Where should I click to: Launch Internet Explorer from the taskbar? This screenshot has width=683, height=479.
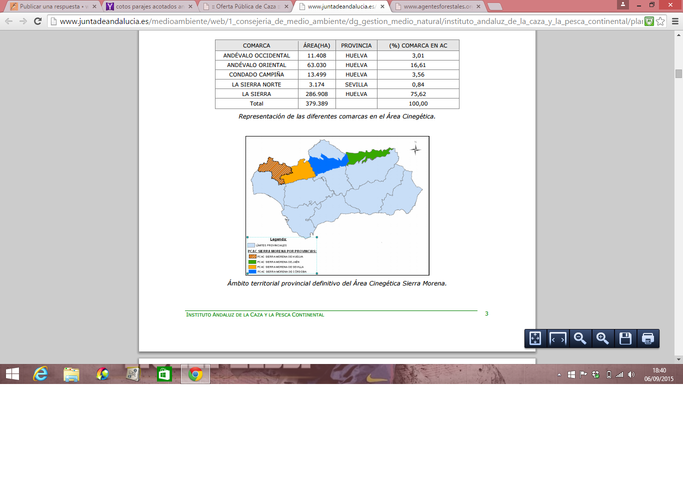[x=41, y=374]
